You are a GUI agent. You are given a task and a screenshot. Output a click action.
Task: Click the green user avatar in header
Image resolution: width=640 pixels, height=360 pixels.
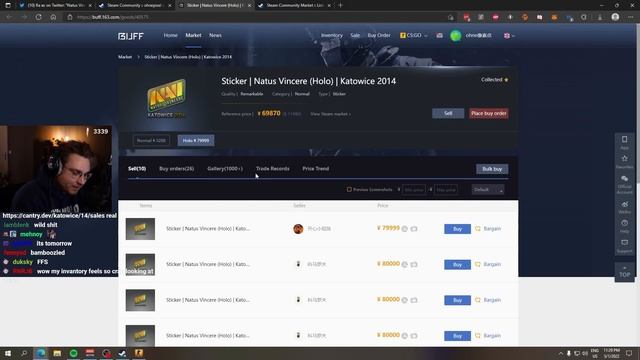(x=456, y=36)
